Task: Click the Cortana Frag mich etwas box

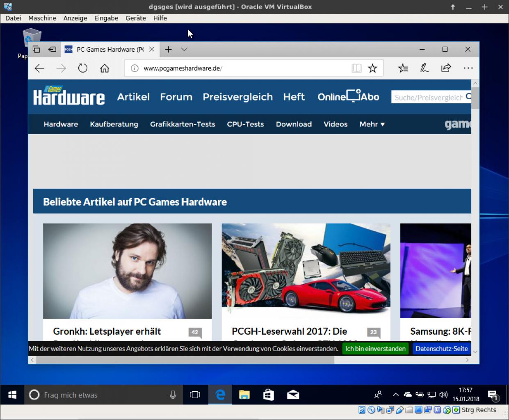Action: coord(104,395)
